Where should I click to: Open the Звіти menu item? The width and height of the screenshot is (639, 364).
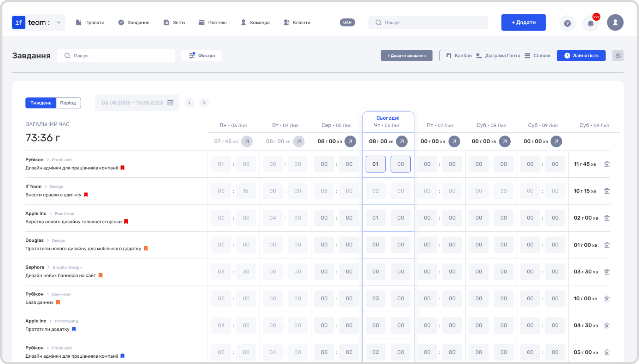174,23
